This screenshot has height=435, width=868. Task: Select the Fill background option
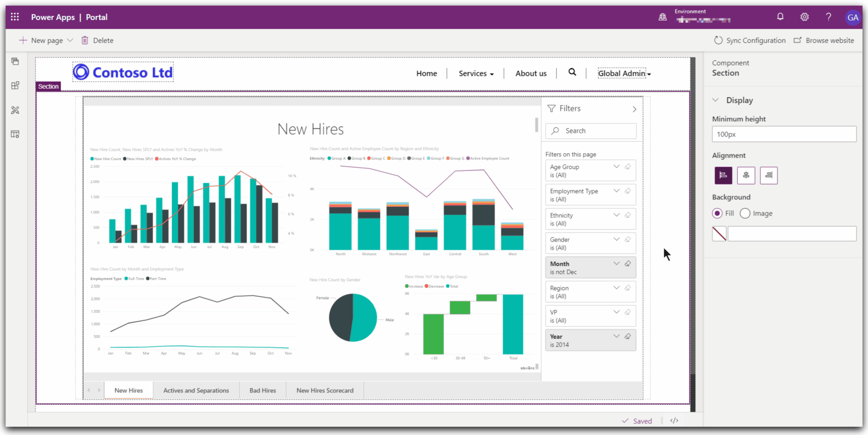pos(717,213)
